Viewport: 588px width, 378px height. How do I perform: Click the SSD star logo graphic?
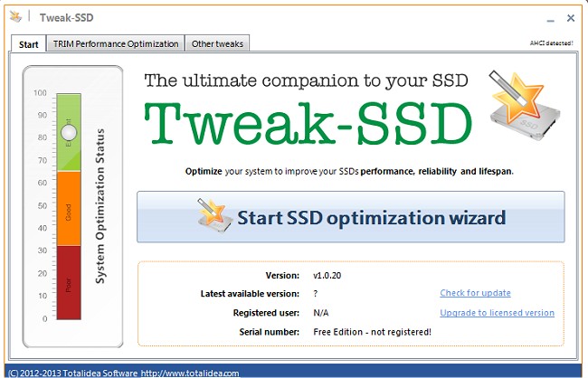(x=525, y=106)
